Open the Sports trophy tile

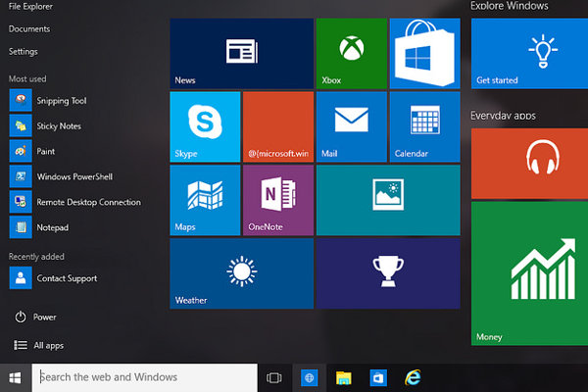[388, 273]
